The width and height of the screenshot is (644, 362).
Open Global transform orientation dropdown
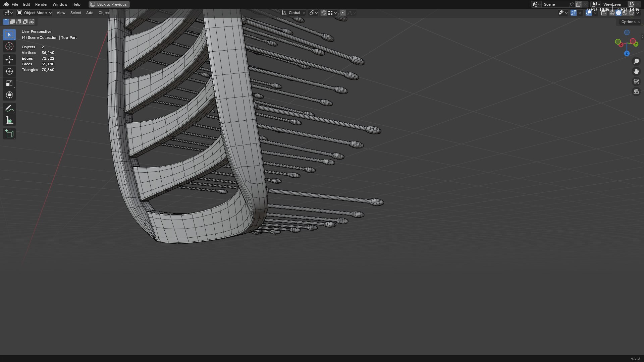click(293, 13)
